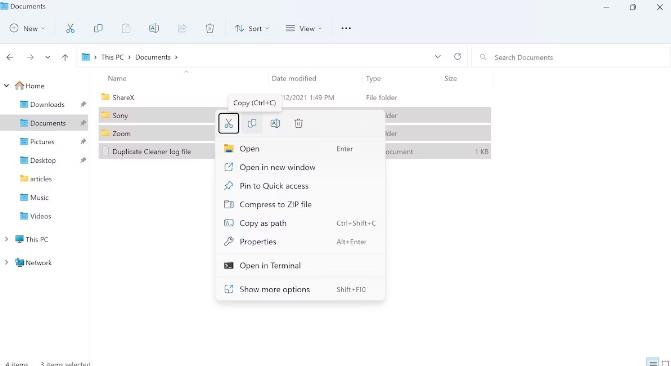Click Documents in the breadcrumb path
This screenshot has height=366, width=671.
(153, 57)
